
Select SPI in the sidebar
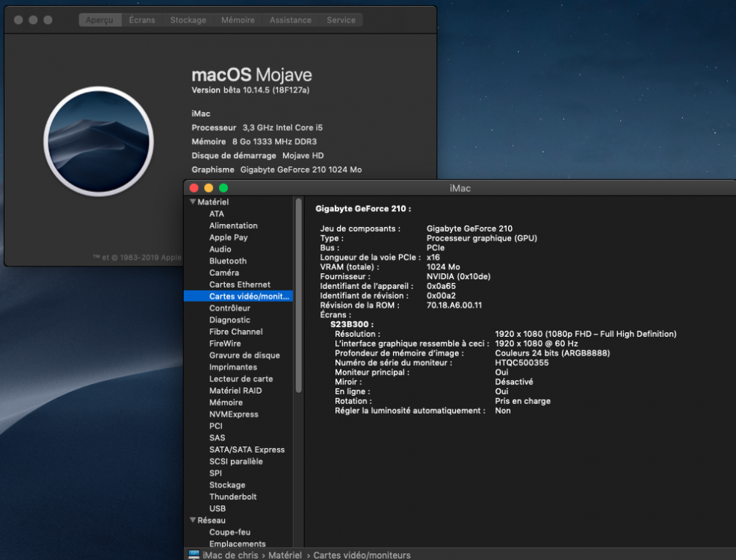point(215,473)
